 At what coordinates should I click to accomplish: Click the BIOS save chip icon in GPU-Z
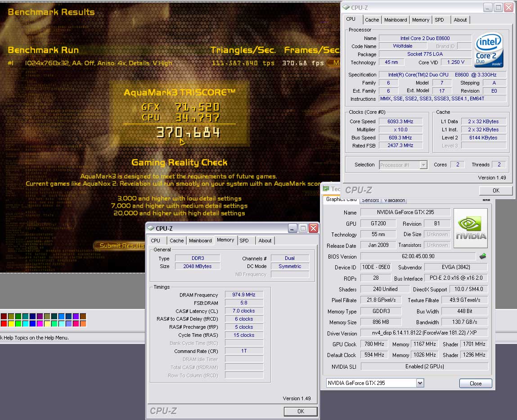pos(483,256)
